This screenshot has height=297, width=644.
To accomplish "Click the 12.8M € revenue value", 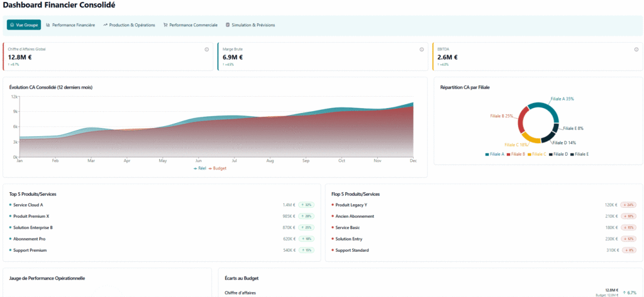I will point(19,57).
